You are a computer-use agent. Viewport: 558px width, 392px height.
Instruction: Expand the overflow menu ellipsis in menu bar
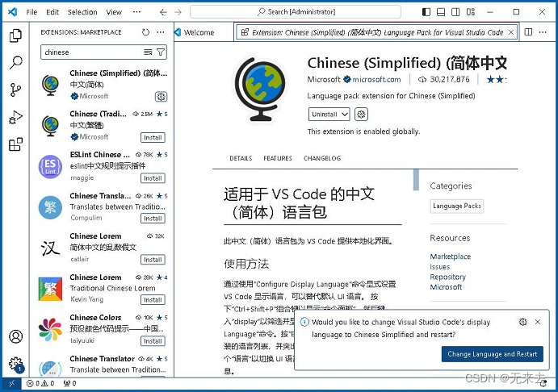point(136,12)
